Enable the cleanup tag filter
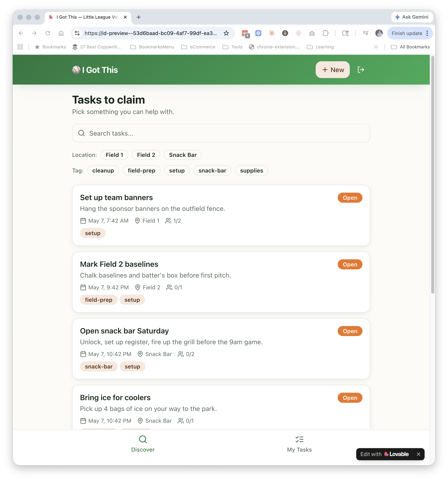The height and width of the screenshot is (481, 448). click(103, 171)
